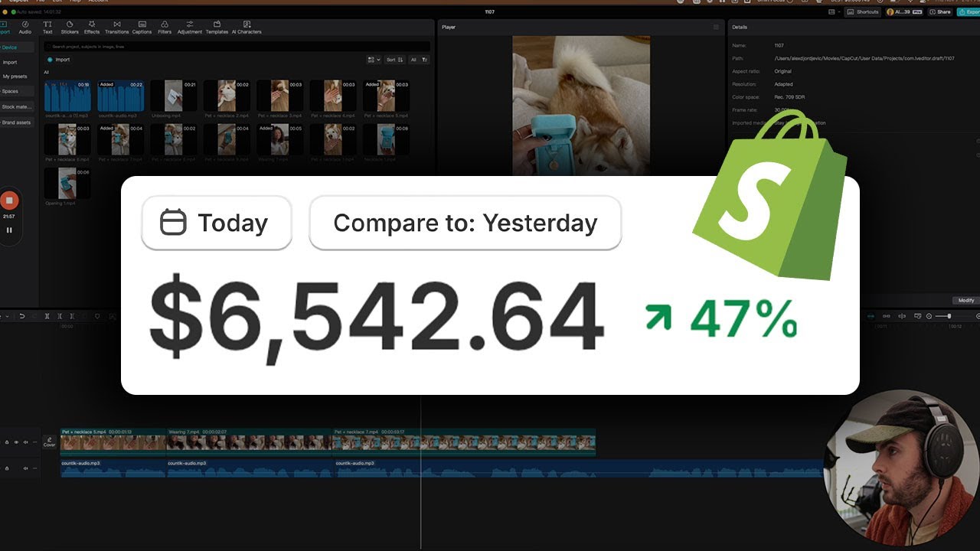Select Device in the media sidebar
The image size is (980, 551).
pos(17,47)
